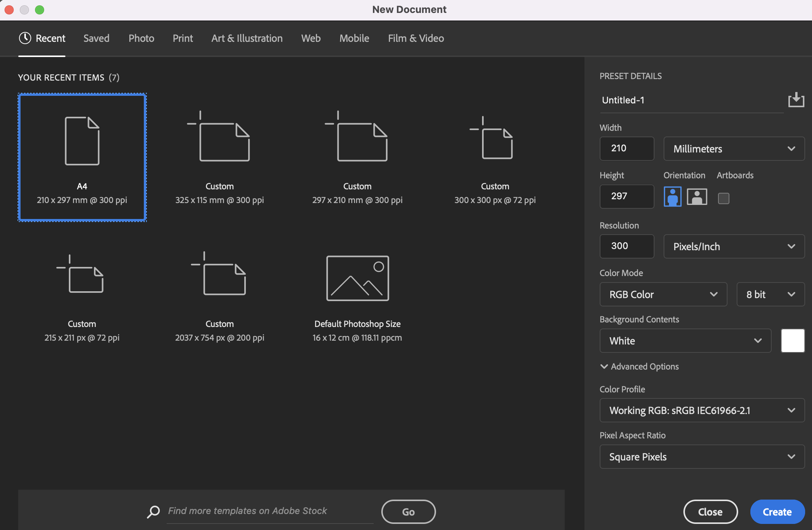Viewport: 812px width, 530px height.
Task: Enable the Artboards checkbox
Action: 723,198
